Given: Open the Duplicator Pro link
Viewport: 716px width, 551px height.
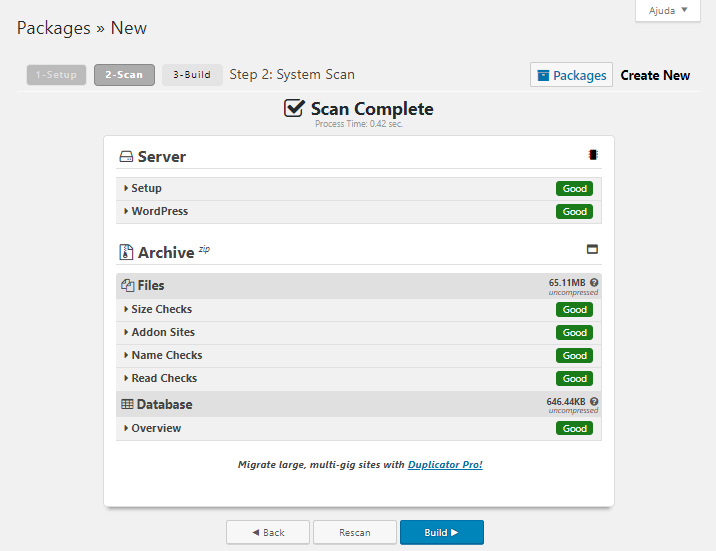Looking at the screenshot, I should pyautogui.click(x=445, y=465).
